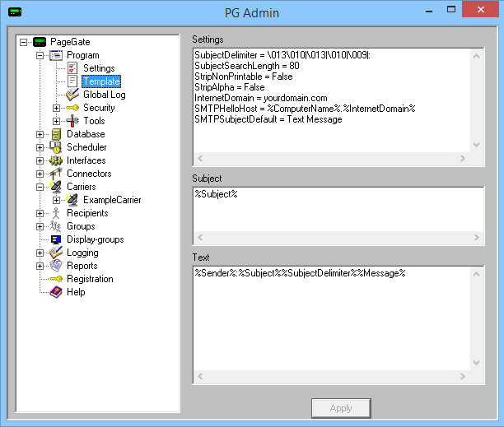Click the Apply button
The width and height of the screenshot is (504, 427).
pyautogui.click(x=341, y=408)
